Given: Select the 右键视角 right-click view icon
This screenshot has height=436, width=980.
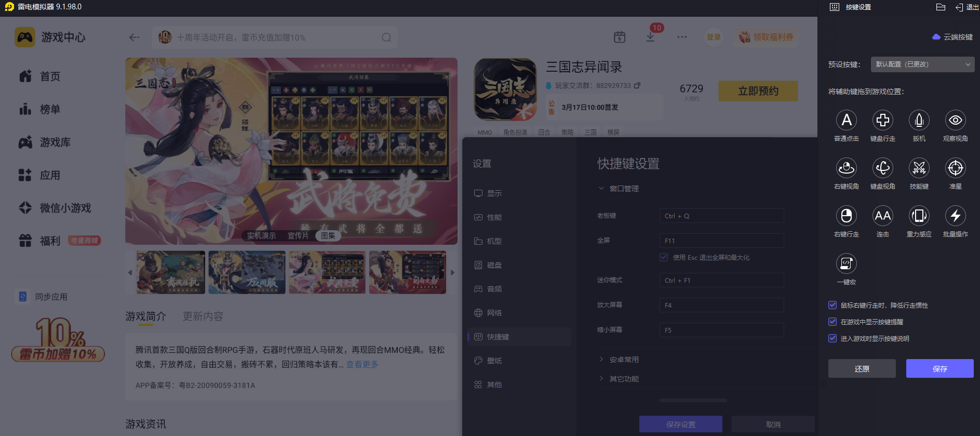Looking at the screenshot, I should pos(847,168).
